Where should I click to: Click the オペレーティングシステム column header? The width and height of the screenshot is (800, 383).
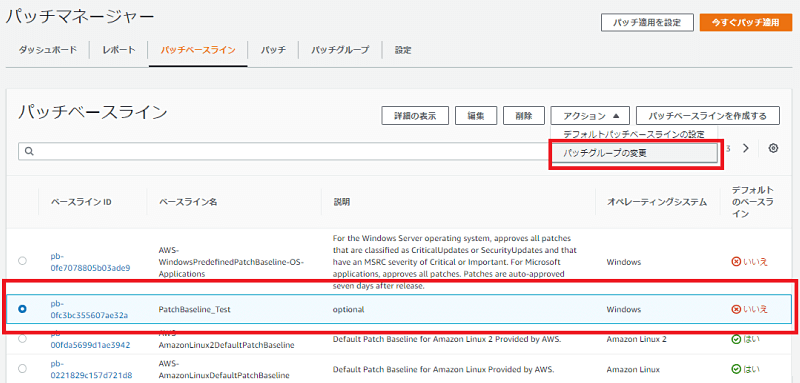pos(657,202)
